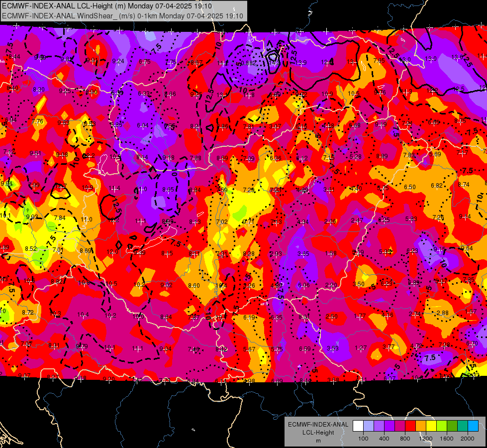Click the grid value 3.61
Screen dimensions: 487x448
point(329,189)
